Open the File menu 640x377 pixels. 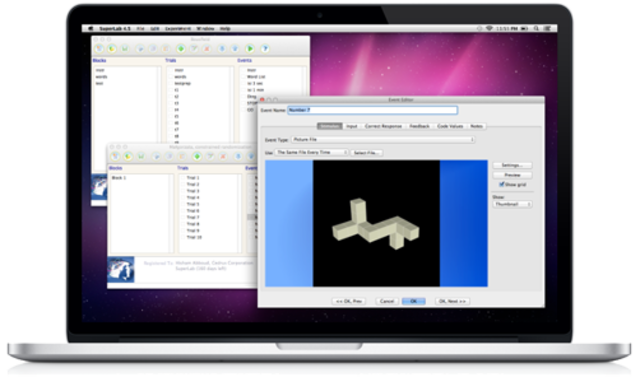click(x=140, y=29)
